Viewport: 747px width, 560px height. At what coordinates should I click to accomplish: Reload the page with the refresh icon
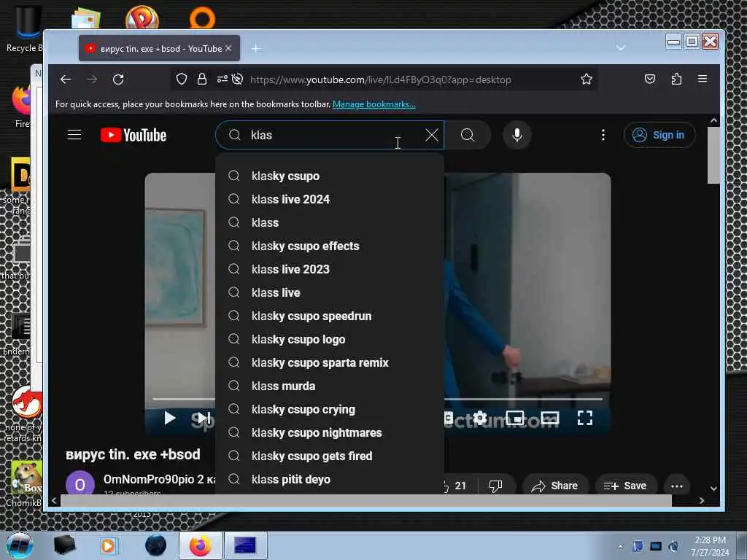[118, 79]
